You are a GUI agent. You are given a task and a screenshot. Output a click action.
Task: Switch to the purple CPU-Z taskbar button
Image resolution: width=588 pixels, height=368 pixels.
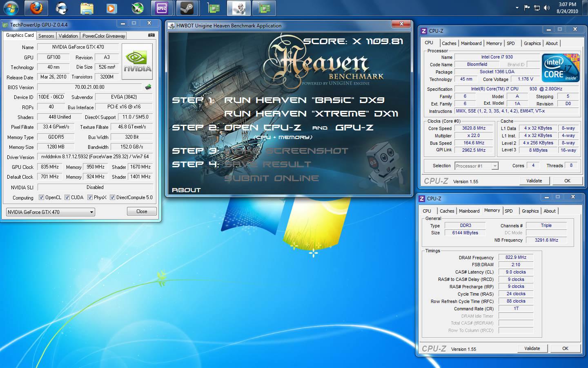162,8
